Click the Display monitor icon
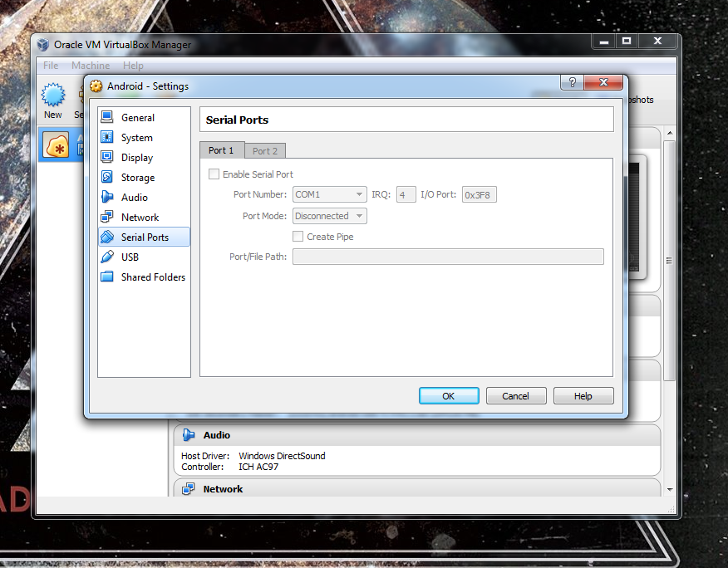The width and height of the screenshot is (728, 568). (106, 157)
